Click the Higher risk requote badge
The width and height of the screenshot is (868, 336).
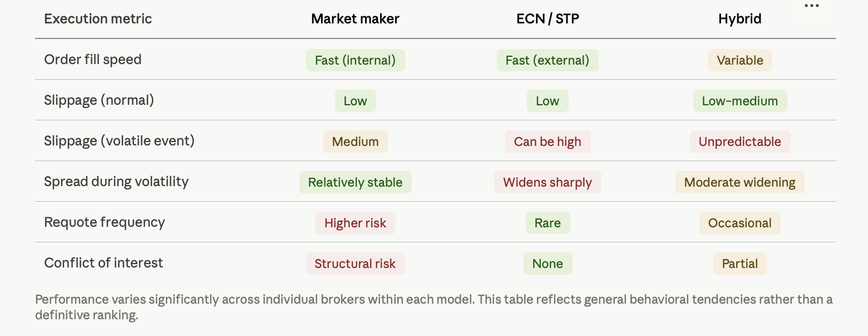355,223
